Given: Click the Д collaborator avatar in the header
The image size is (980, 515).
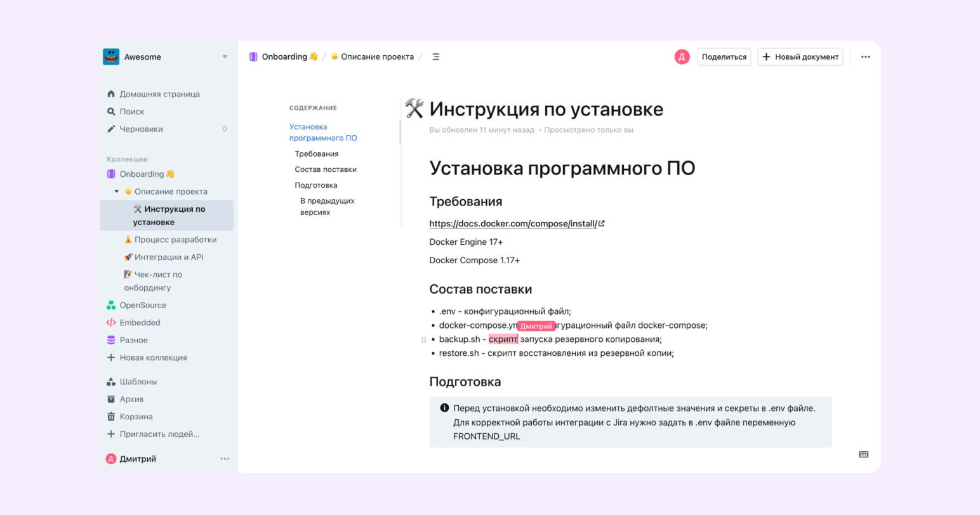Looking at the screenshot, I should click(682, 57).
